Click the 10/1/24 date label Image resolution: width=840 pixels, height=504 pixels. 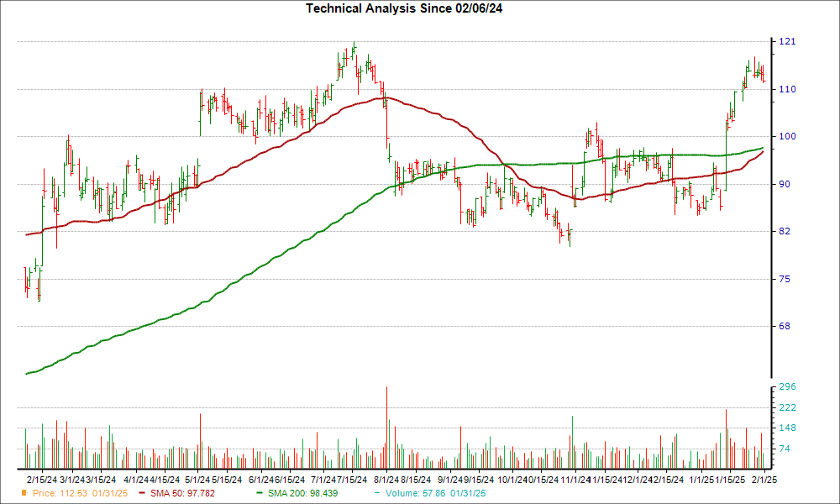pos(512,480)
